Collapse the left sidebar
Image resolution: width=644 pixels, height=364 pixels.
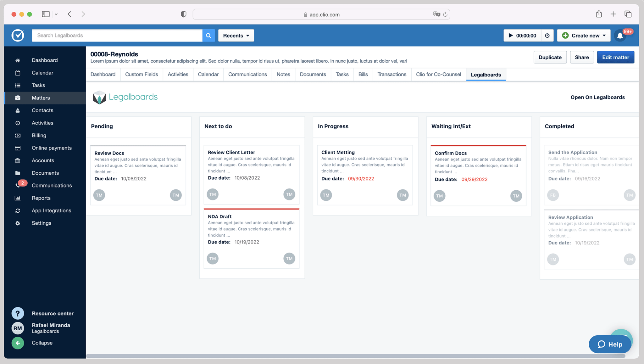click(18, 343)
